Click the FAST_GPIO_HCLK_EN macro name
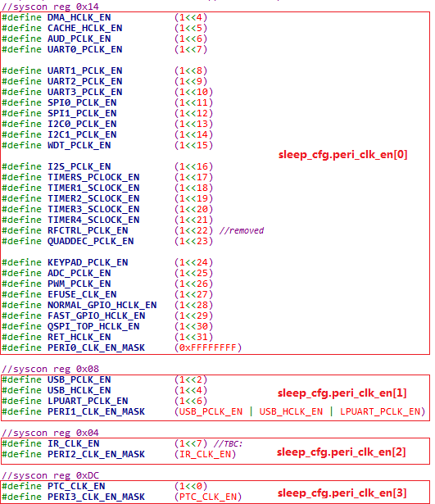435x504 pixels. click(x=97, y=316)
